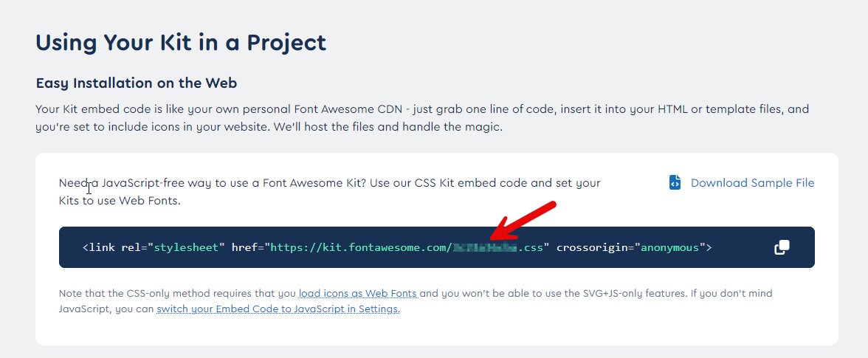Click the href attribute name in the code
The width and height of the screenshot is (868, 358).
(244, 247)
